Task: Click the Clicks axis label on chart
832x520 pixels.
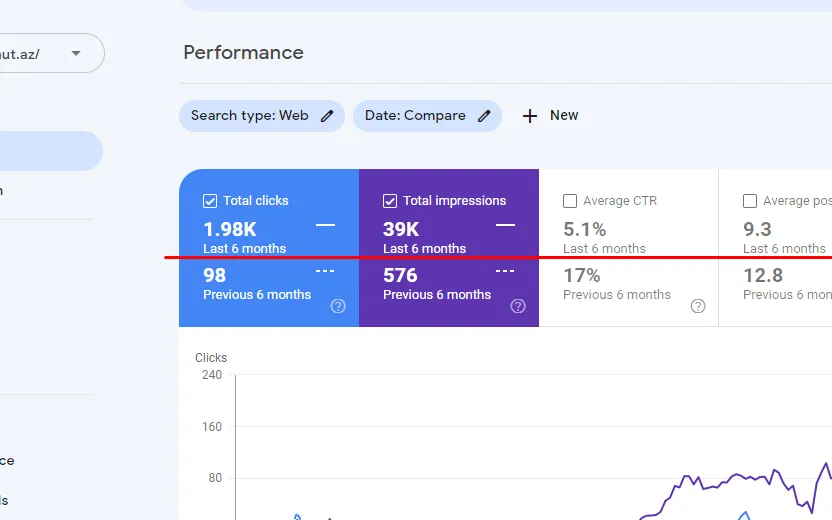Action: (x=211, y=358)
